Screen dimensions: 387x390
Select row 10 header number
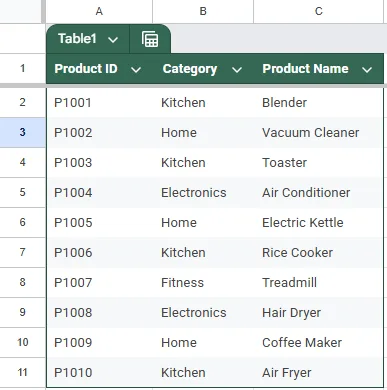pos(22,342)
